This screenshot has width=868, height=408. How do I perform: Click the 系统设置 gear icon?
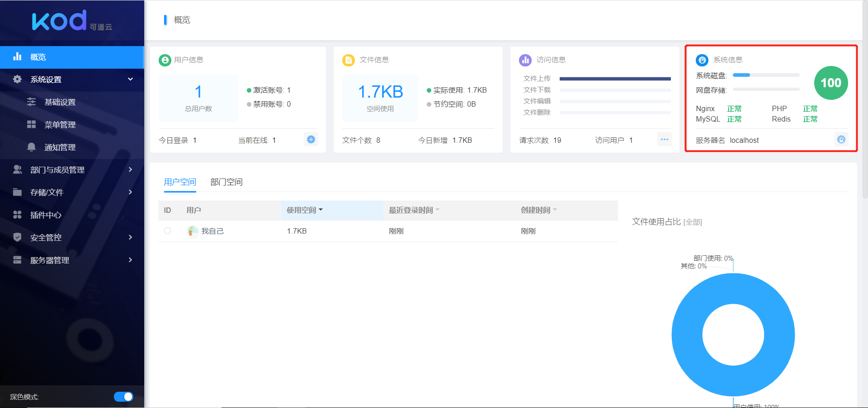point(18,79)
